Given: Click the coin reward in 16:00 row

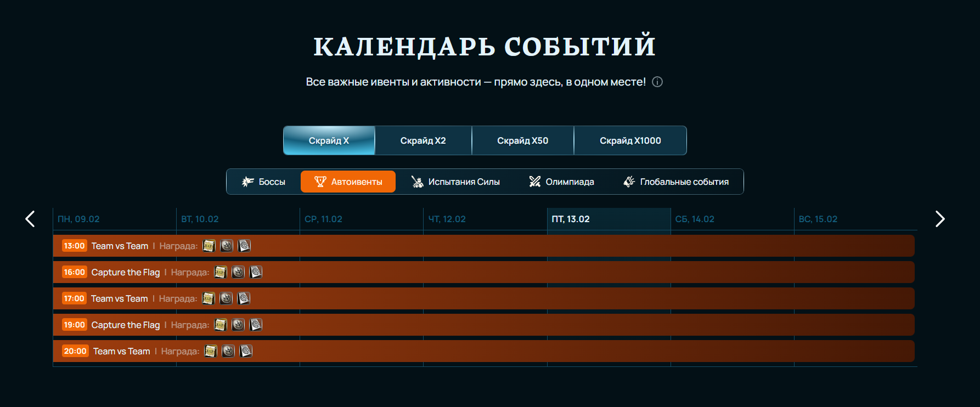Looking at the screenshot, I should 238,272.
